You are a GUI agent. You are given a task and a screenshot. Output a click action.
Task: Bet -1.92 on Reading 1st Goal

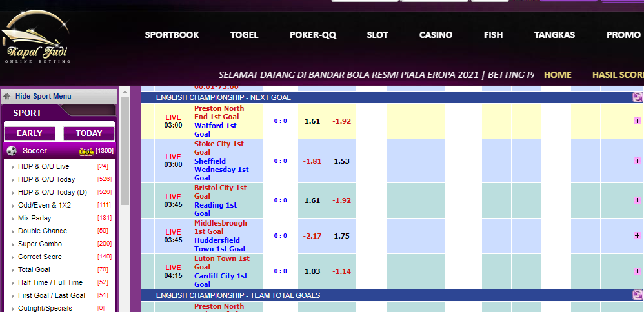point(342,200)
